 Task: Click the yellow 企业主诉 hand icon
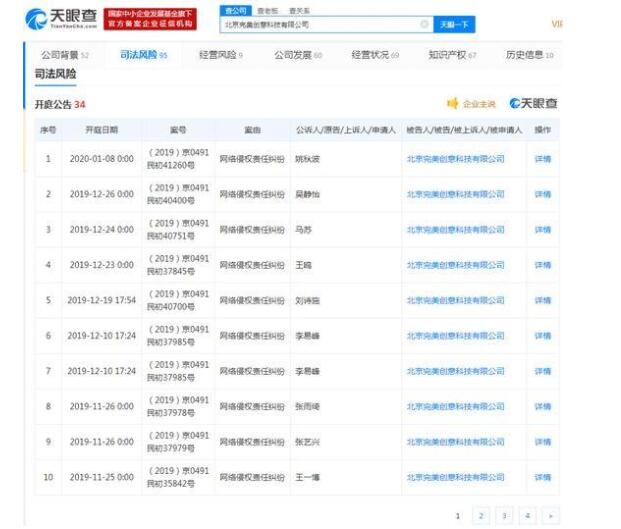[452, 104]
